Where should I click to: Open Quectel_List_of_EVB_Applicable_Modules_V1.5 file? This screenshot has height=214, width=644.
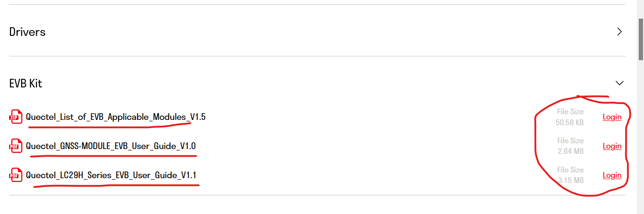tap(116, 117)
